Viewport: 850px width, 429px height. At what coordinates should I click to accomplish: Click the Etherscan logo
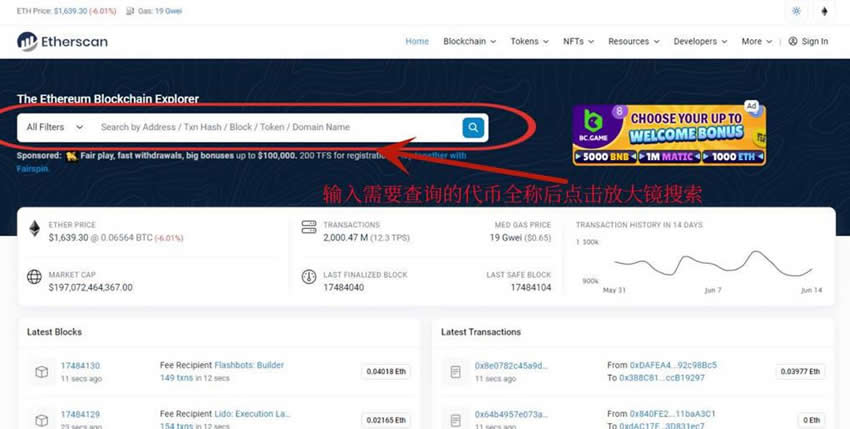62,41
